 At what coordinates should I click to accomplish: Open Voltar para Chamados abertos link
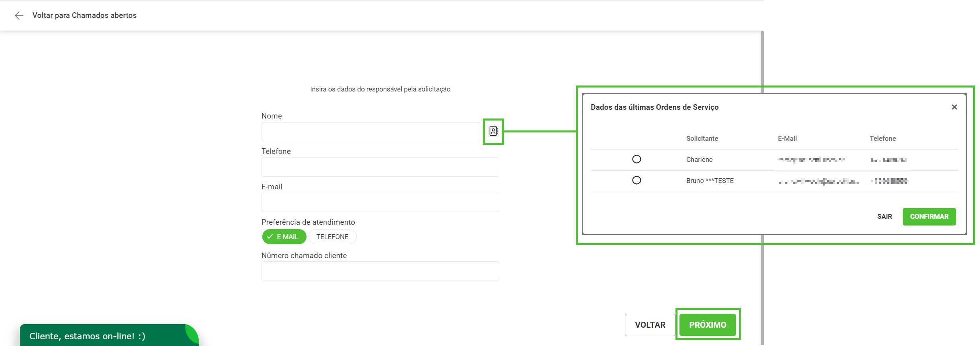(84, 16)
